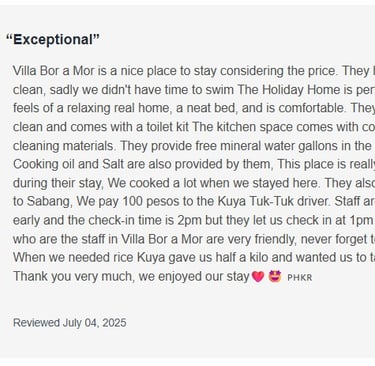Click the word "Sabang" in the review
Viewport: 375px width, 366px height.
coord(49,202)
